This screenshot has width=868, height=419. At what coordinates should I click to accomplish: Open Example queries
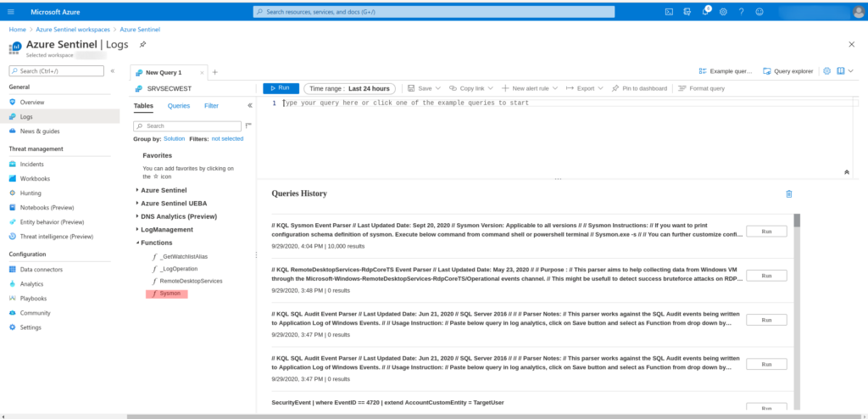(x=726, y=71)
